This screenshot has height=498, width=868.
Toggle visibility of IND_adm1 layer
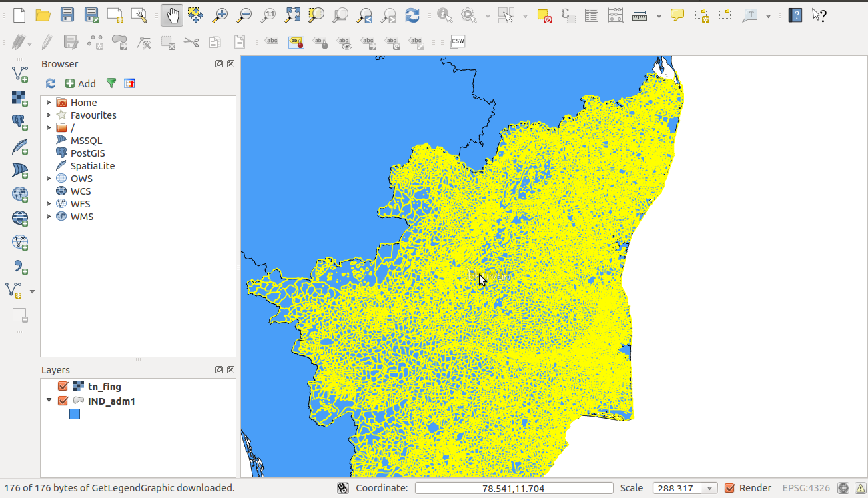coord(63,401)
